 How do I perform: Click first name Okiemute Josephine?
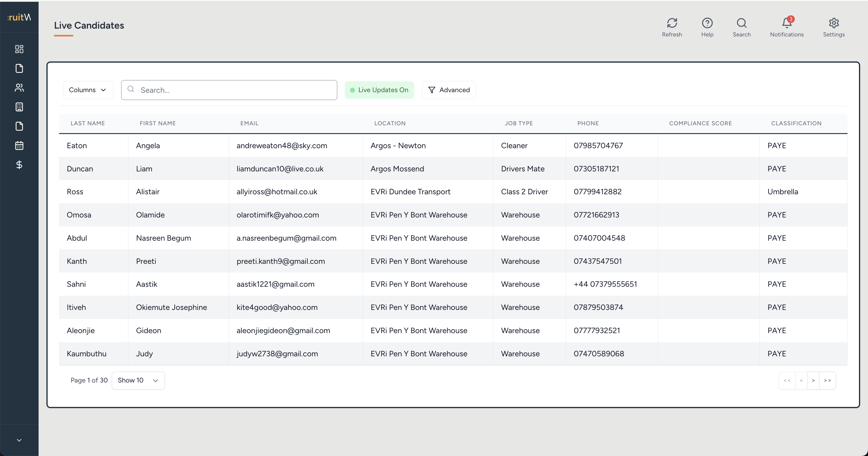pyautogui.click(x=171, y=308)
